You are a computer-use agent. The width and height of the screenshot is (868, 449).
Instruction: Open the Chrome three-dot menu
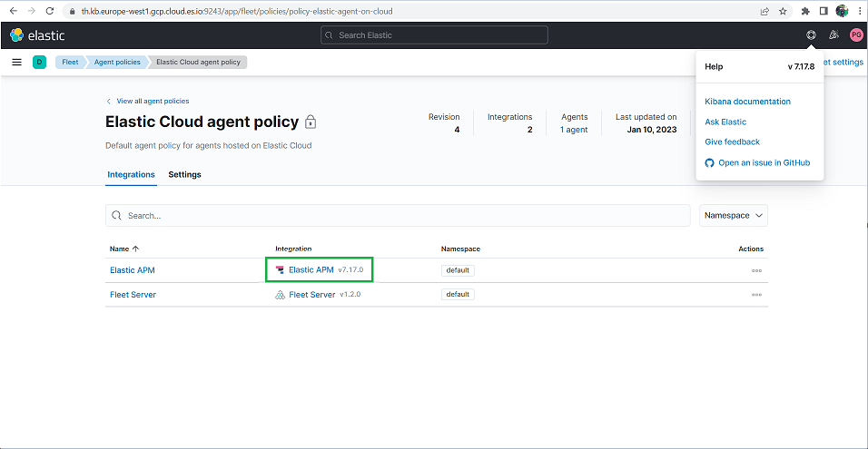(x=859, y=11)
